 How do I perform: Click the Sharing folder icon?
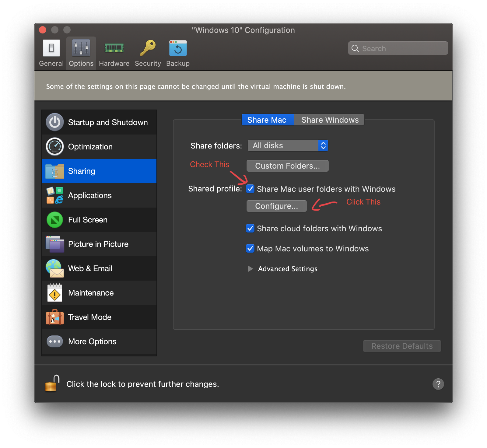[55, 171]
